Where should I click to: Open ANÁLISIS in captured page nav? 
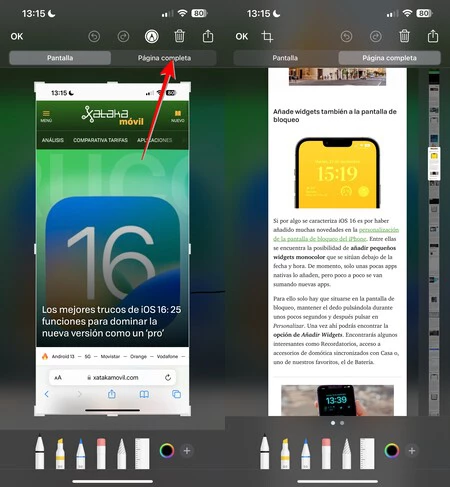[x=53, y=140]
